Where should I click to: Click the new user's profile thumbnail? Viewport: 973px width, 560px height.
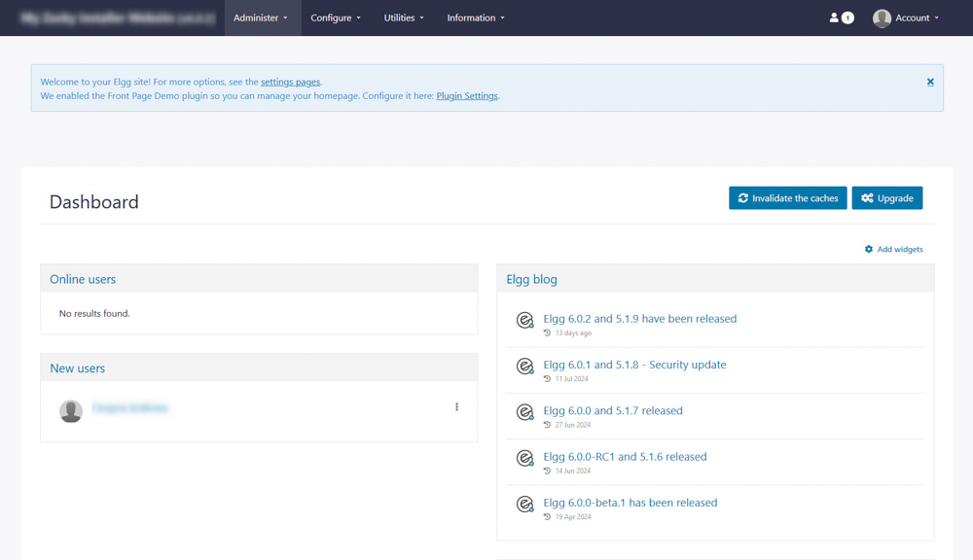click(x=71, y=410)
